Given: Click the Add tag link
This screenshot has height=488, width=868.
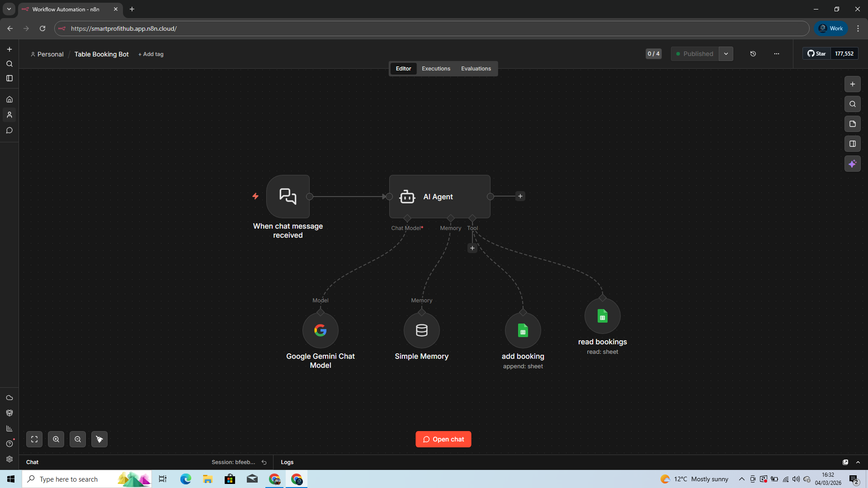Looking at the screenshot, I should tap(151, 54).
